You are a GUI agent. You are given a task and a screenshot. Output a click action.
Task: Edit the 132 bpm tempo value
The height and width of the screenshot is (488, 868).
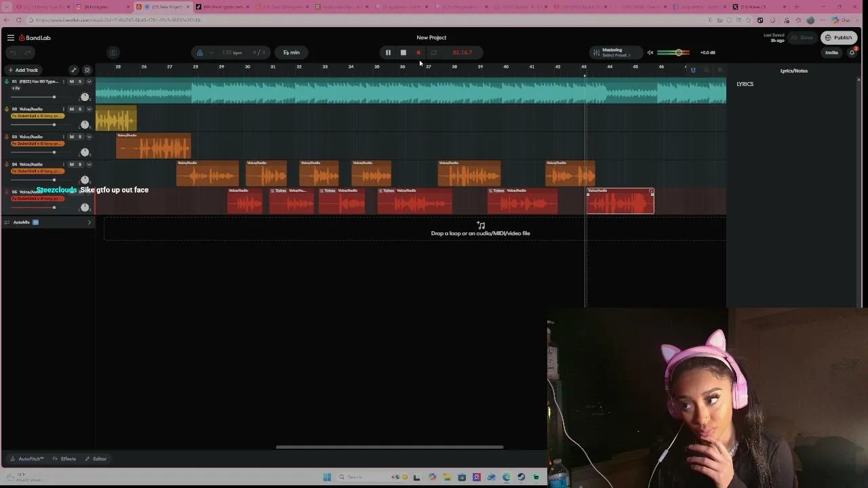tap(232, 52)
